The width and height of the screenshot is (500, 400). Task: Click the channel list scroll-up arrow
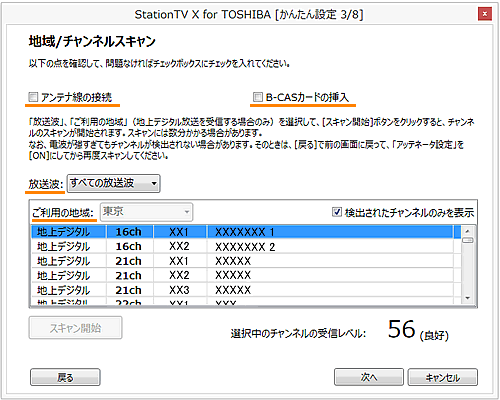point(468,231)
